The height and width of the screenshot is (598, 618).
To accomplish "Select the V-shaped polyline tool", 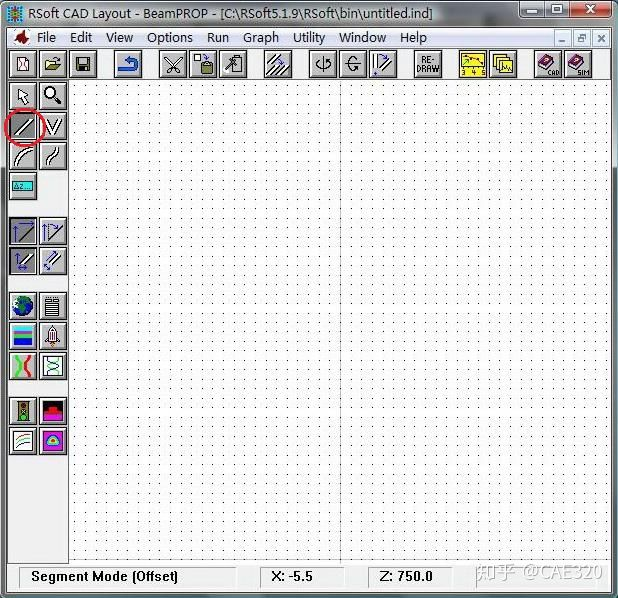I will [53, 126].
